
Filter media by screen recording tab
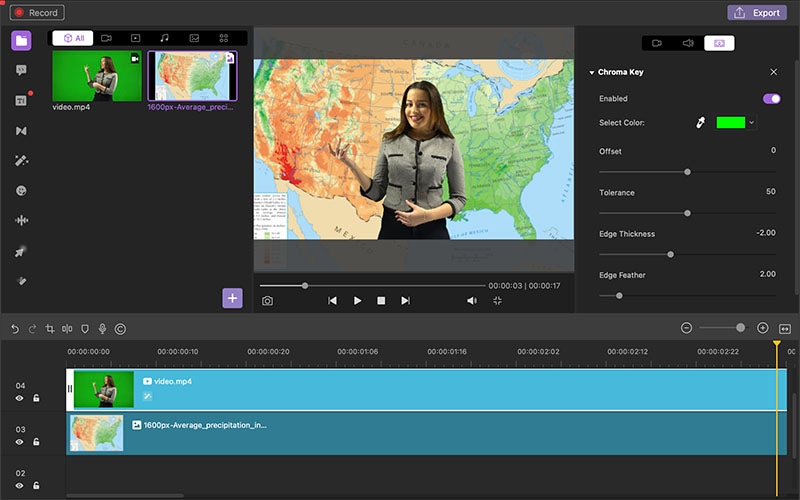coord(135,38)
